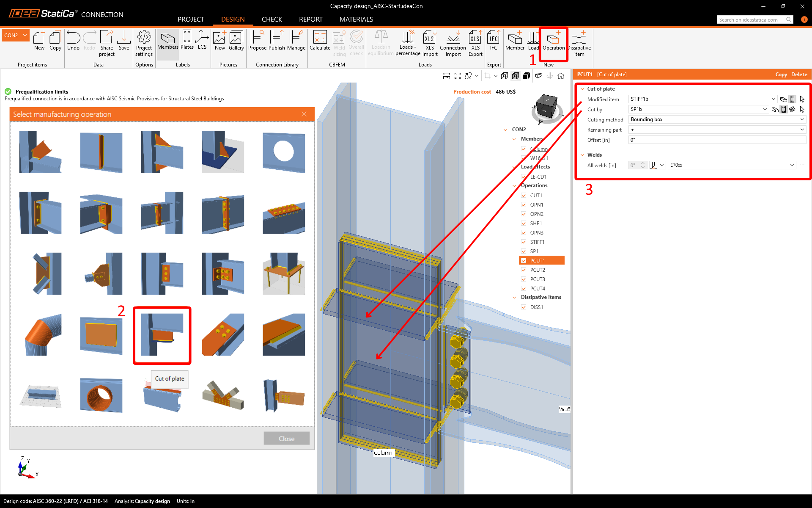Click the Offset [in] input field
The width and height of the screenshot is (812, 508).
(x=717, y=140)
